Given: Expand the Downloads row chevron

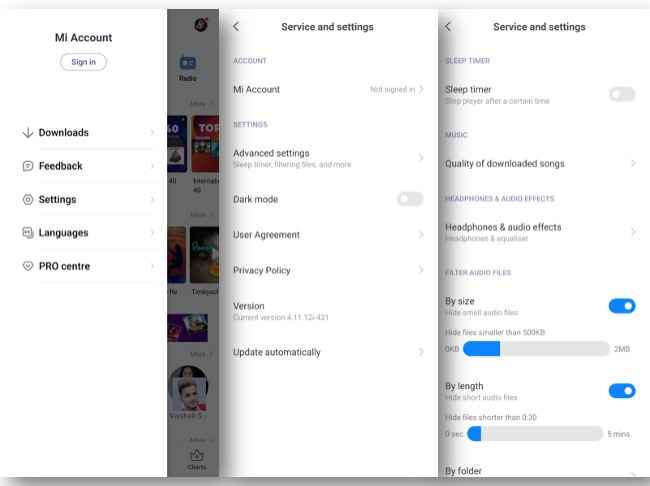Looking at the screenshot, I should coord(152,133).
